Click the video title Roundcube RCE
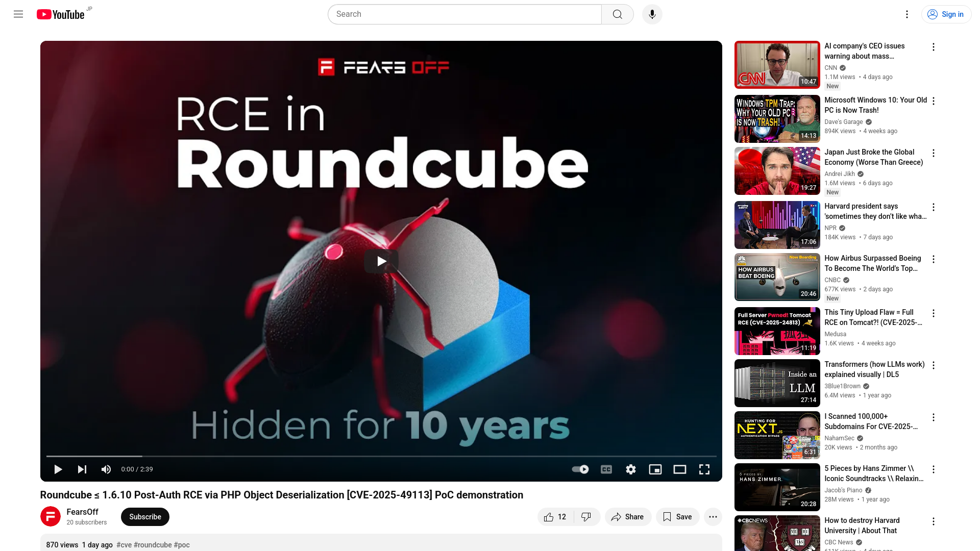 click(x=282, y=495)
